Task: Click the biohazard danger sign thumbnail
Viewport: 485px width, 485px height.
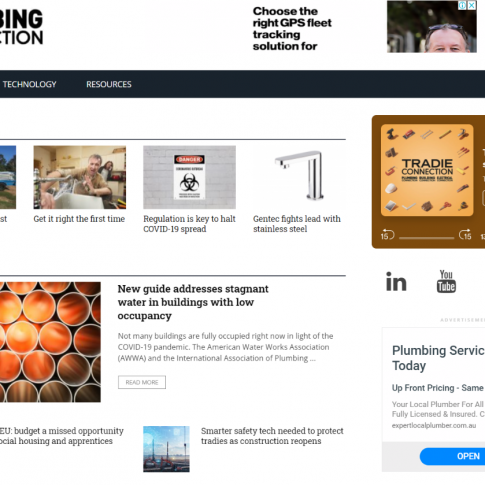Action: click(x=189, y=177)
